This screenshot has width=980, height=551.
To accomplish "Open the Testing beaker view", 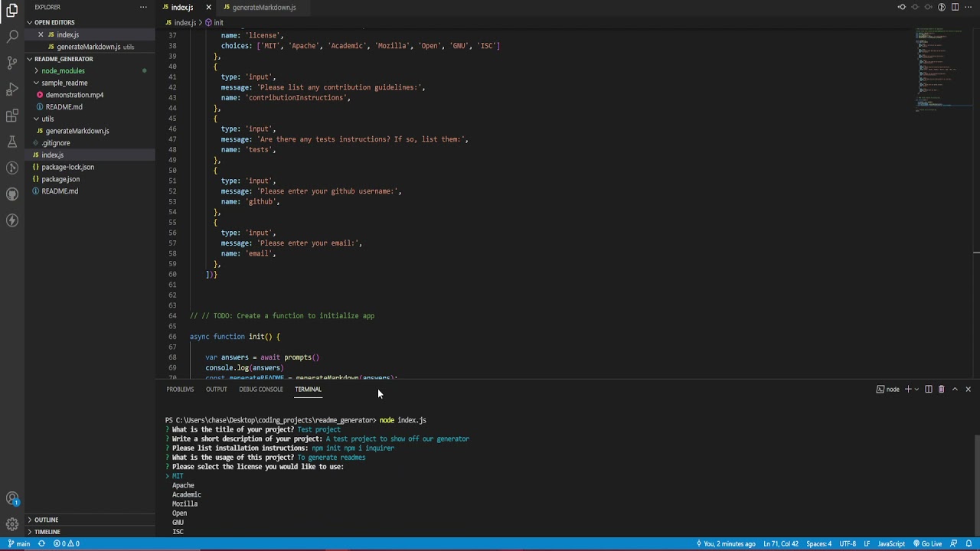I will [x=12, y=142].
